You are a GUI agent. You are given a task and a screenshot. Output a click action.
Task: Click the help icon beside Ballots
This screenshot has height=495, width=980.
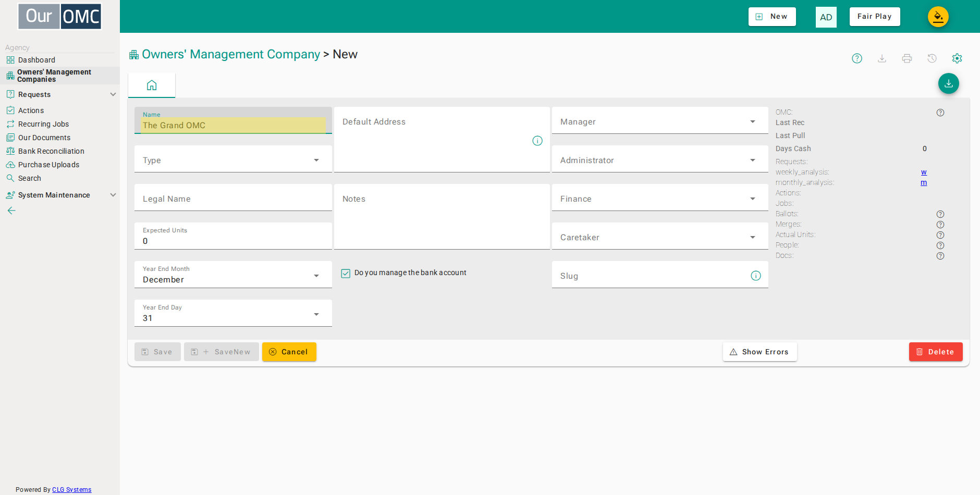pyautogui.click(x=940, y=214)
